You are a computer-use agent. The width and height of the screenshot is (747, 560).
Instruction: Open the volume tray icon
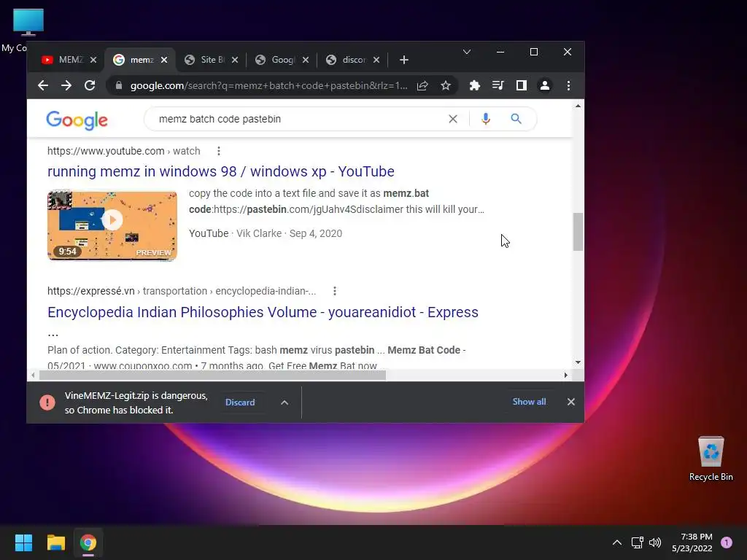tap(655, 542)
